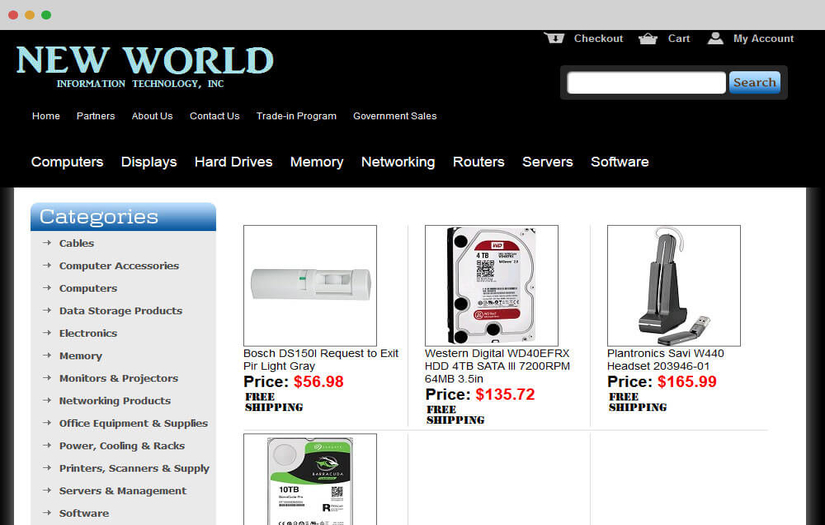Open the Government Sales page
Viewport: 825px width, 525px height.
click(395, 116)
